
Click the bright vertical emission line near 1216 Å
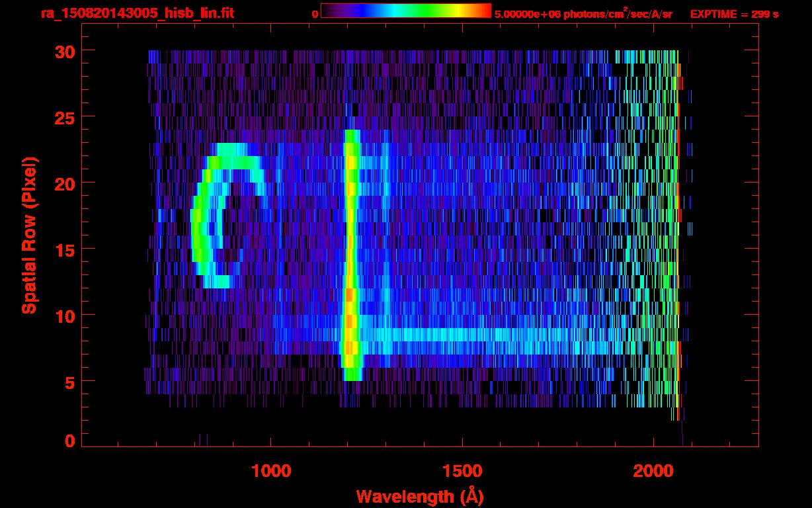tap(350, 255)
